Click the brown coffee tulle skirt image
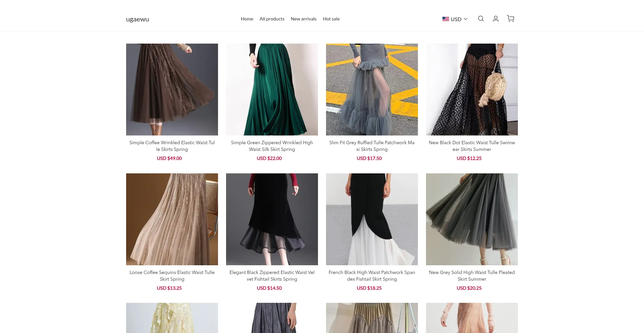The height and width of the screenshot is (333, 644). [172, 90]
